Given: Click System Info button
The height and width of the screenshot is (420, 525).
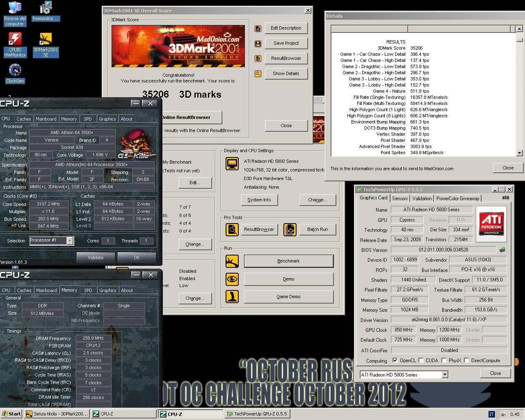Looking at the screenshot, I should [x=259, y=200].
